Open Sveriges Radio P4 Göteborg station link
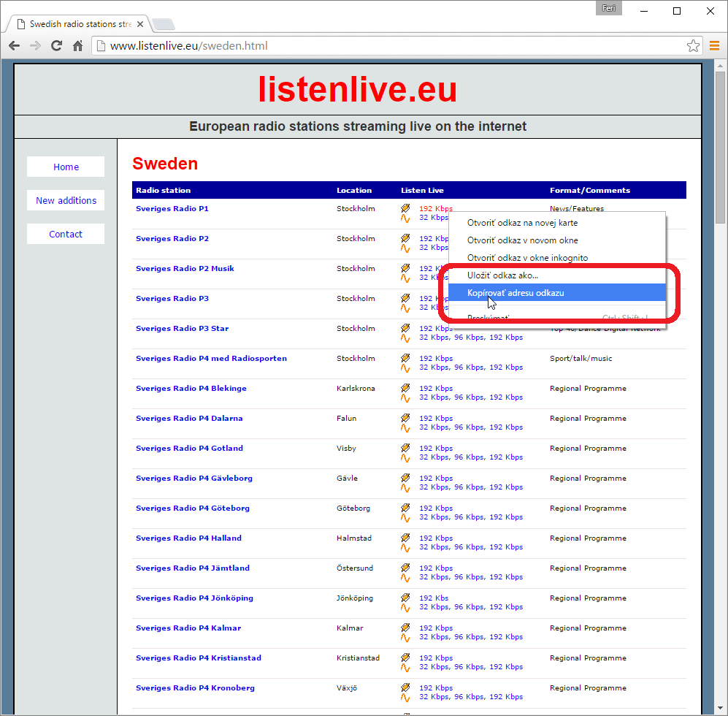The width and height of the screenshot is (728, 716). tap(192, 509)
